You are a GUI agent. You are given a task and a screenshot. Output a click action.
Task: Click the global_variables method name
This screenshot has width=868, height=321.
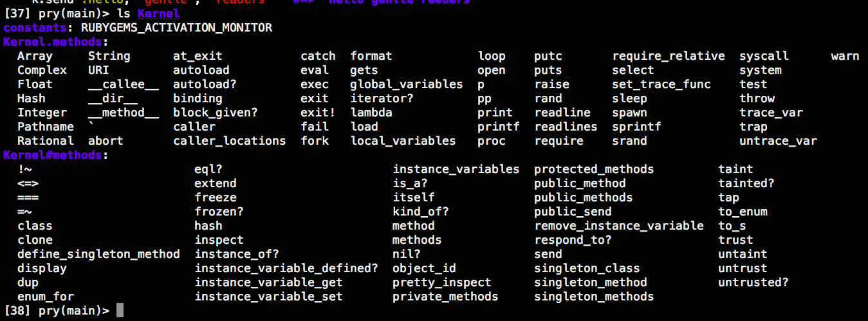(x=407, y=84)
